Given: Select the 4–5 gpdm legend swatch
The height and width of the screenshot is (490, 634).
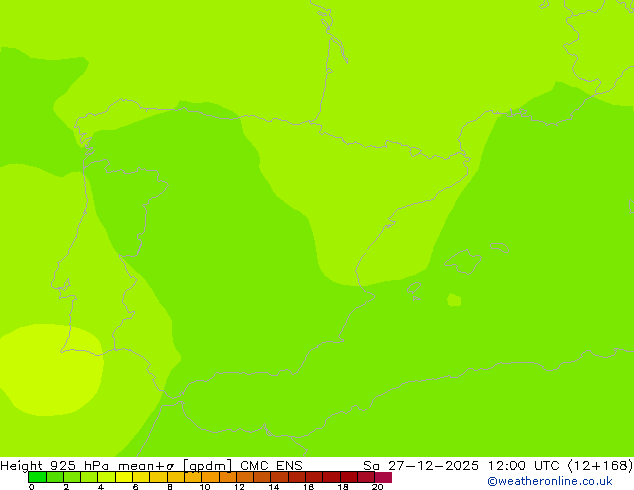Looking at the screenshot, I should coord(106,477).
